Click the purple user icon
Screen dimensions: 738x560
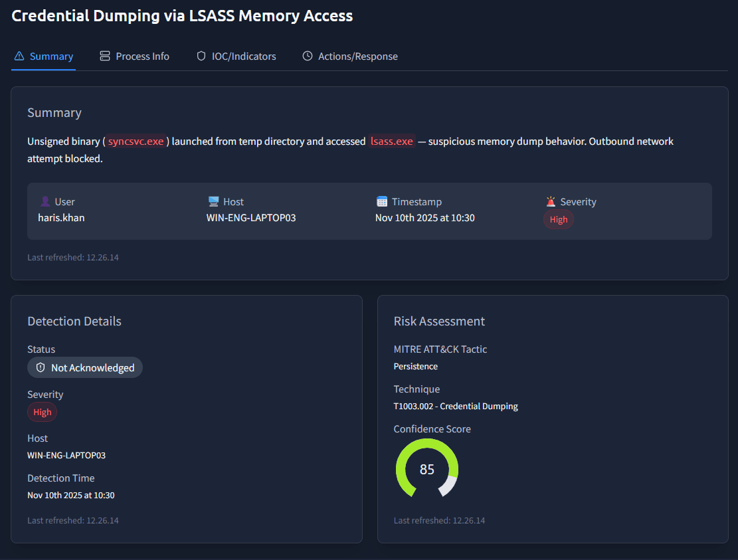[x=45, y=201]
